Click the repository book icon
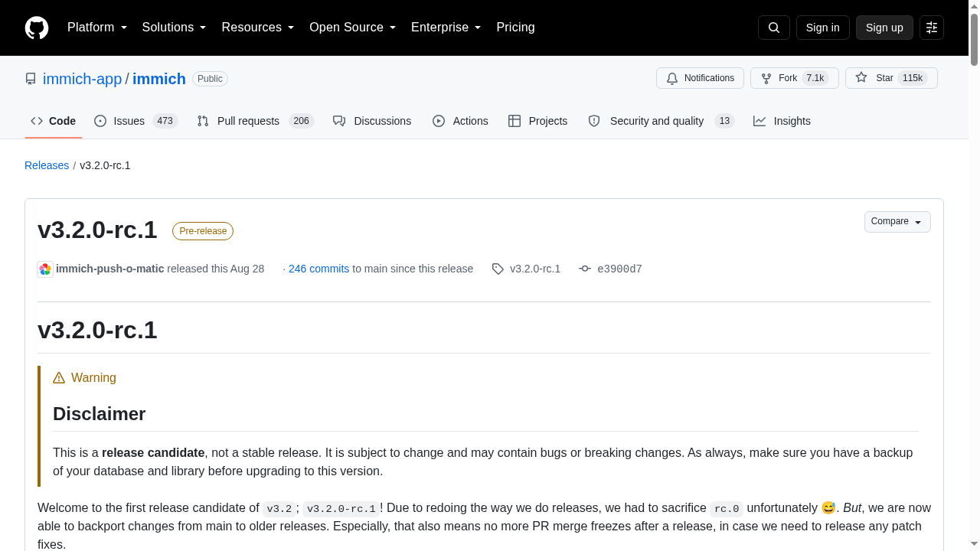The height and width of the screenshot is (551, 980). point(31,79)
